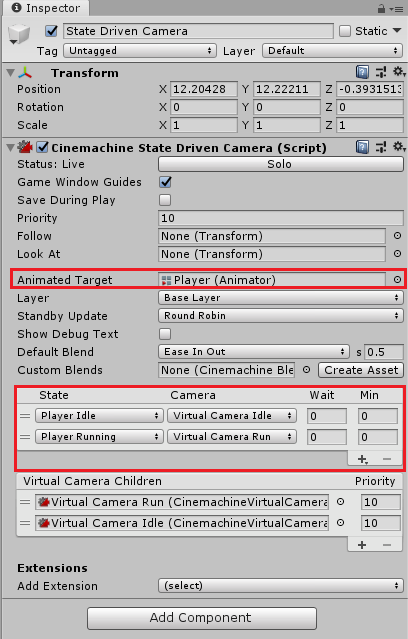
Task: Click the Solo button
Action: tap(281, 164)
